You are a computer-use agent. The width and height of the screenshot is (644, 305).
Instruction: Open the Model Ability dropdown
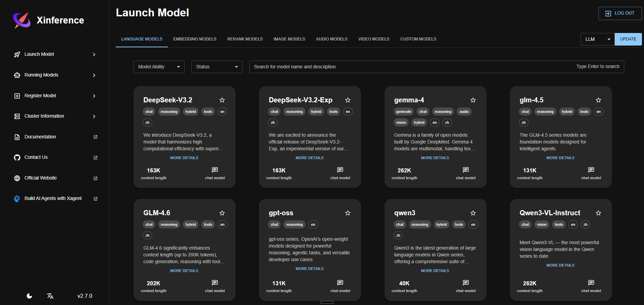(159, 67)
